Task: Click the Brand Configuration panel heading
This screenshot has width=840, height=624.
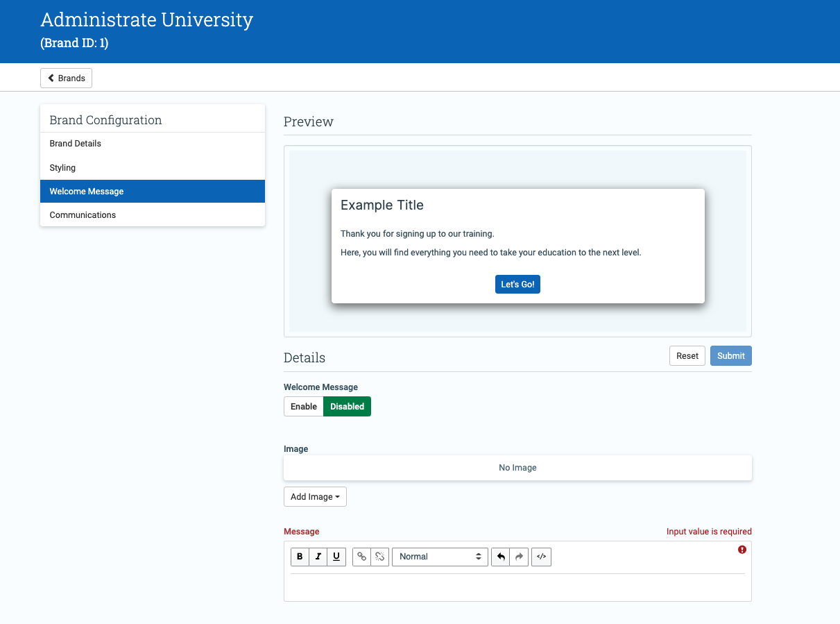Action: 105,120
